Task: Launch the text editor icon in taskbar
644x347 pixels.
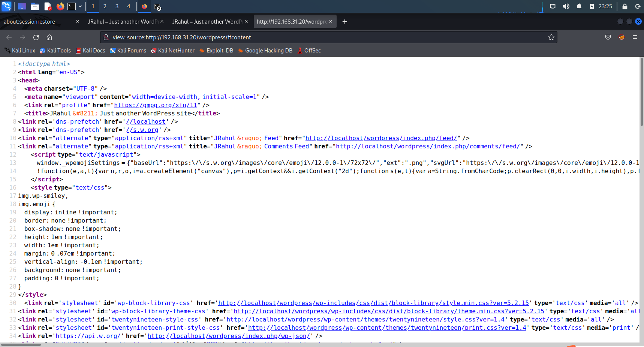Action: pos(48,6)
